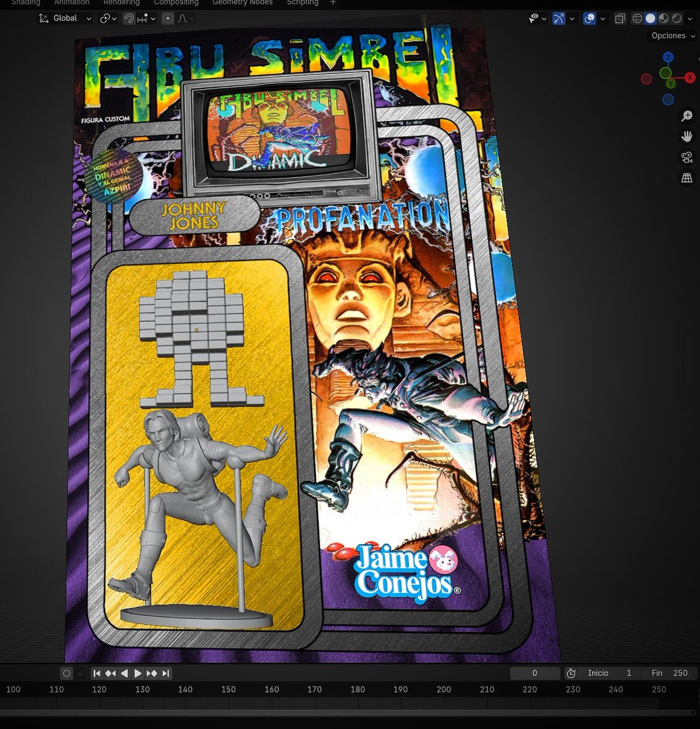Open the snap increment options dropdown

pos(146,18)
